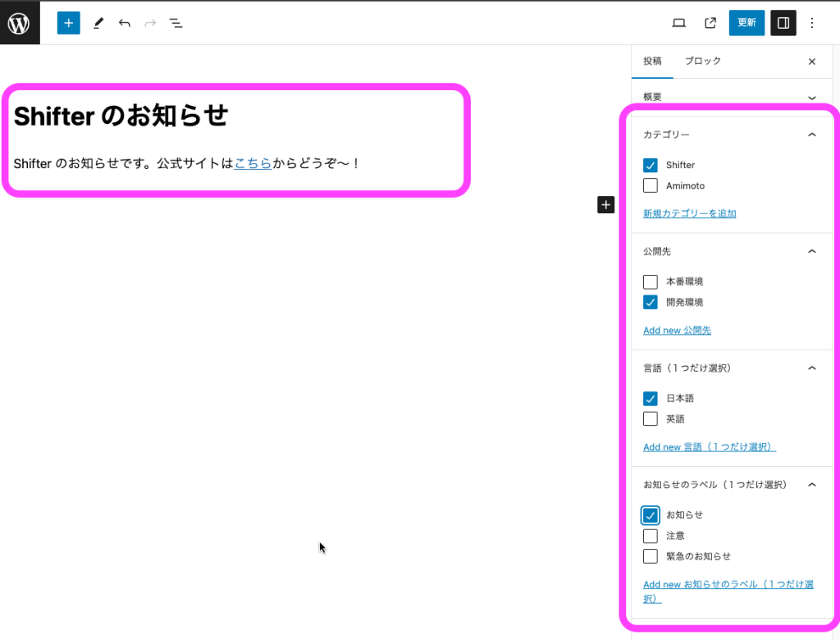Click the Add new 公開先 link
Image resolution: width=840 pixels, height=640 pixels.
coord(677,330)
